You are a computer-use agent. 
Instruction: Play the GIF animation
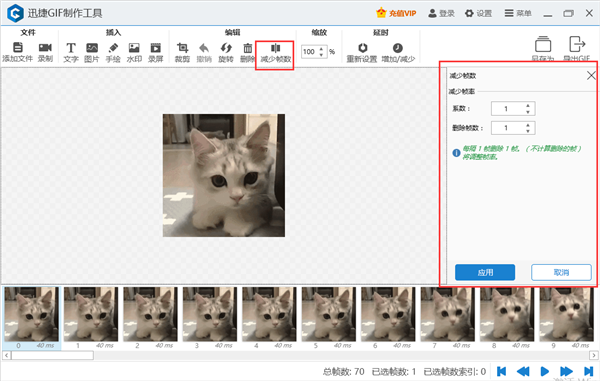[x=544, y=371]
